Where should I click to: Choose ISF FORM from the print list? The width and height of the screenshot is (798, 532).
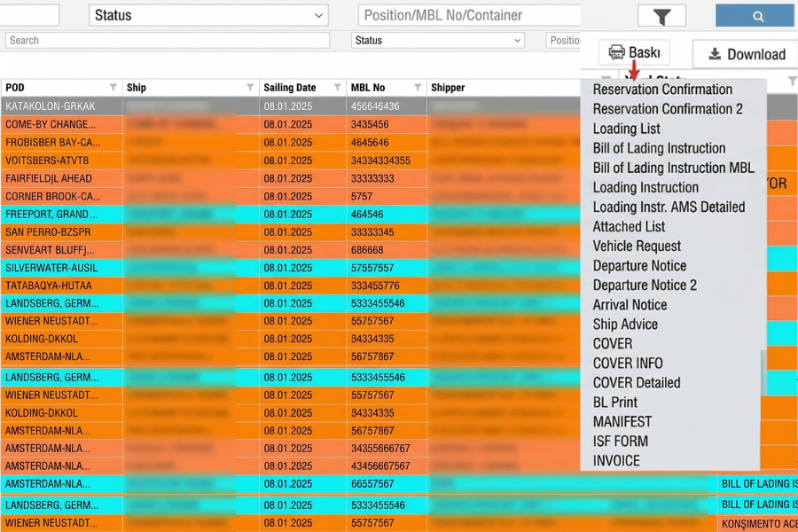[620, 441]
